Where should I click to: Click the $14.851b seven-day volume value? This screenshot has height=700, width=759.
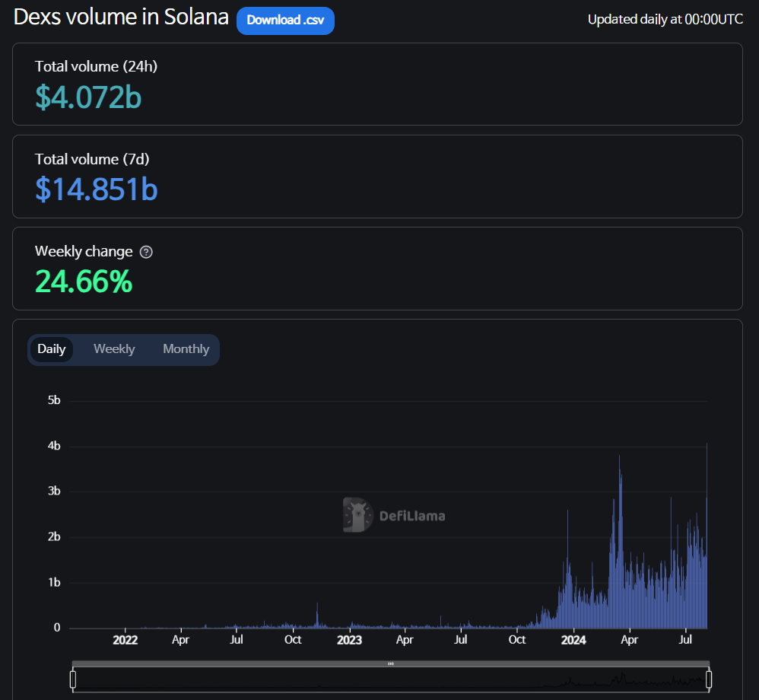coord(97,189)
